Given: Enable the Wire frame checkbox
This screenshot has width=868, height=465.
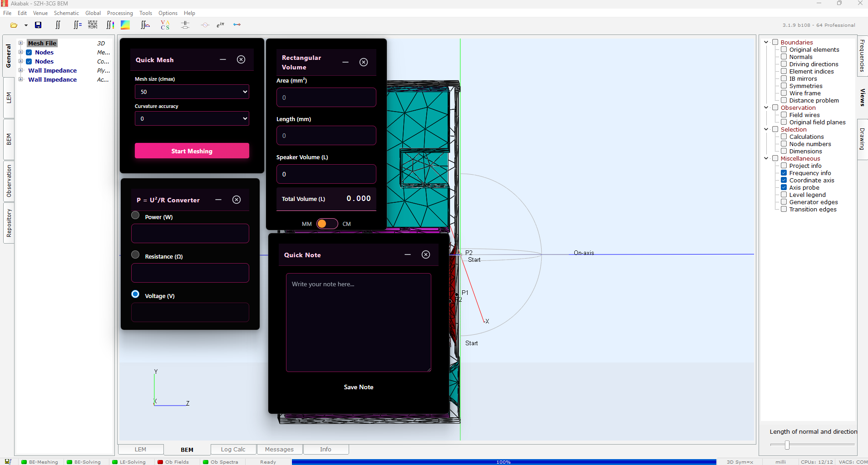Looking at the screenshot, I should [x=784, y=93].
